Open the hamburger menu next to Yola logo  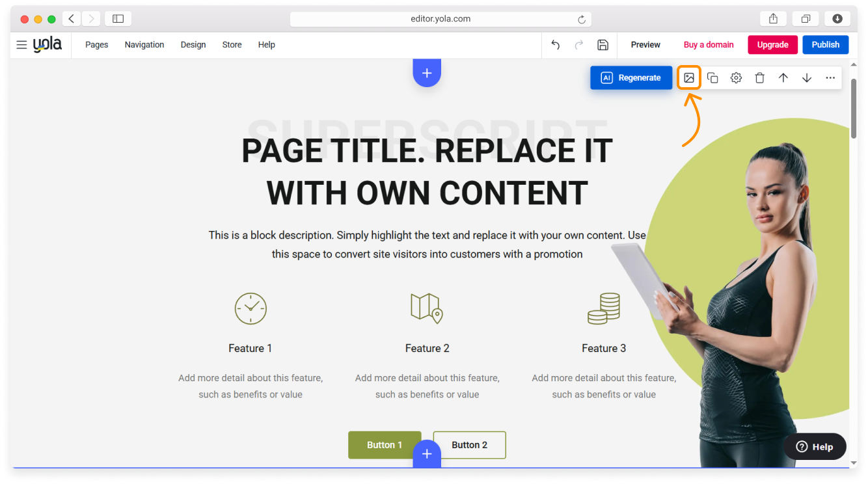point(21,45)
